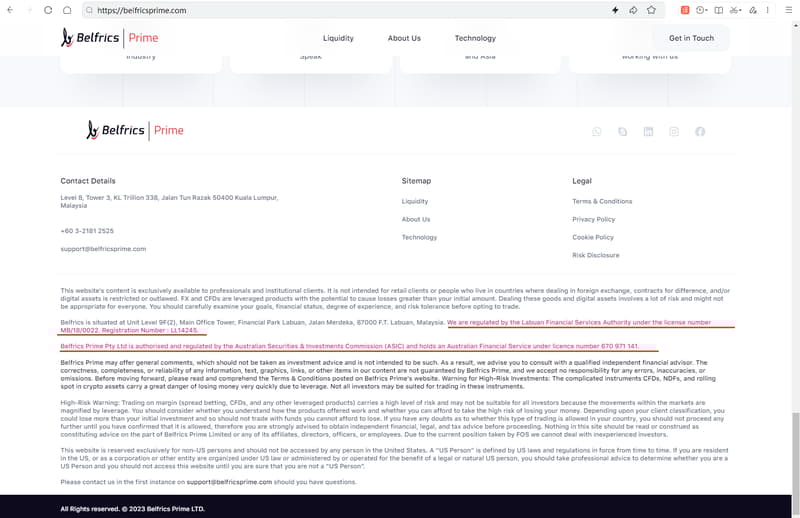
Task: Bookmark this page with the star icon
Action: 651,10
